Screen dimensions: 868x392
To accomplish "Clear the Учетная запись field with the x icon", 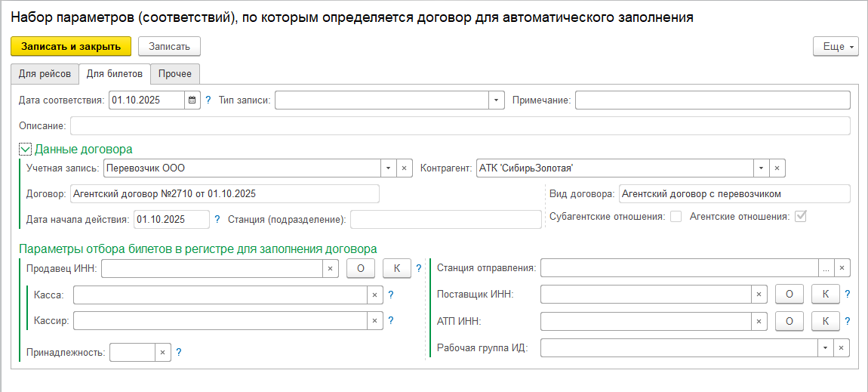I will click(x=404, y=168).
